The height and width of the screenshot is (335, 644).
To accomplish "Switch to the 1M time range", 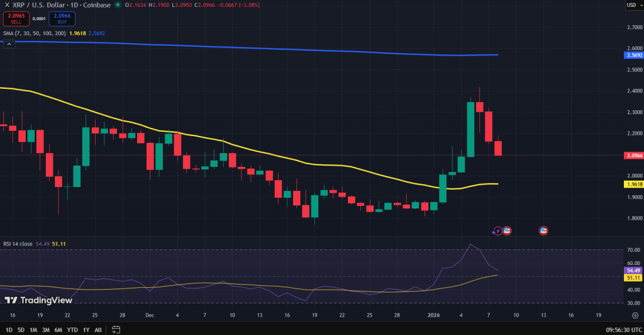I will pos(33,329).
